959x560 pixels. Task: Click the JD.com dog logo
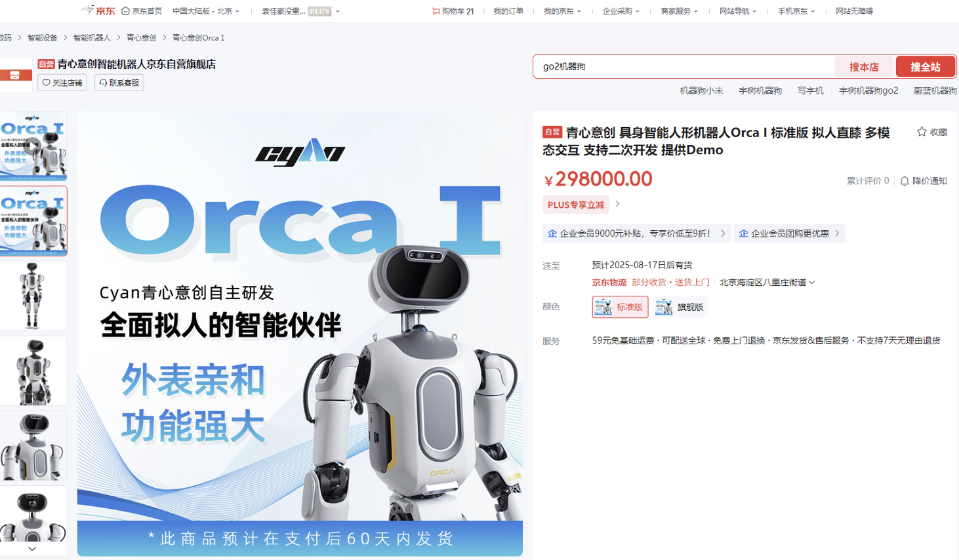click(88, 10)
